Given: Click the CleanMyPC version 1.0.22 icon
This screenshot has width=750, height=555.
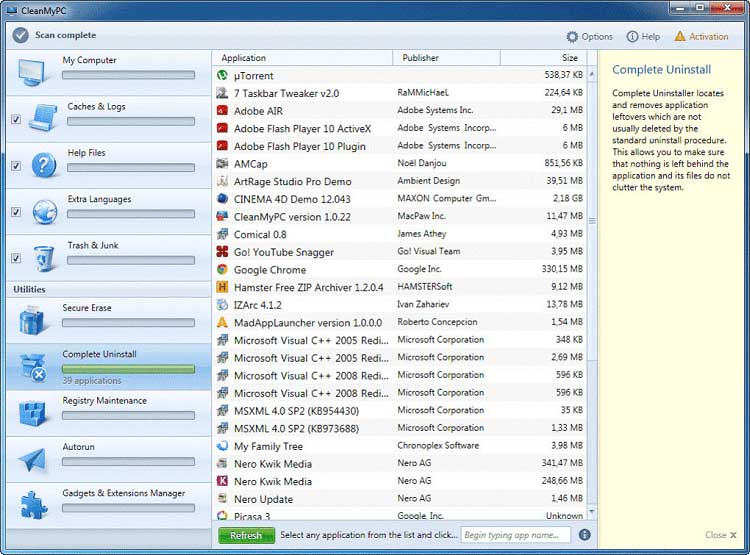Looking at the screenshot, I should pos(222,216).
